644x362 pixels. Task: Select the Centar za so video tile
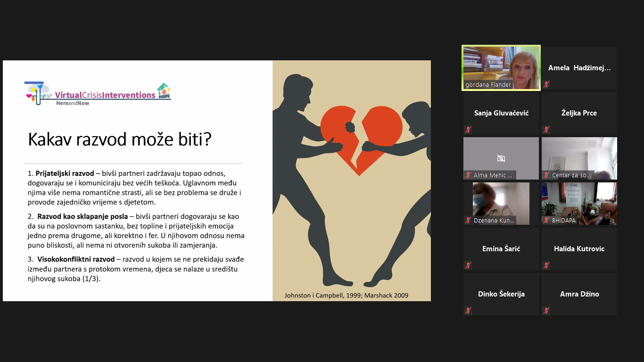(x=579, y=156)
